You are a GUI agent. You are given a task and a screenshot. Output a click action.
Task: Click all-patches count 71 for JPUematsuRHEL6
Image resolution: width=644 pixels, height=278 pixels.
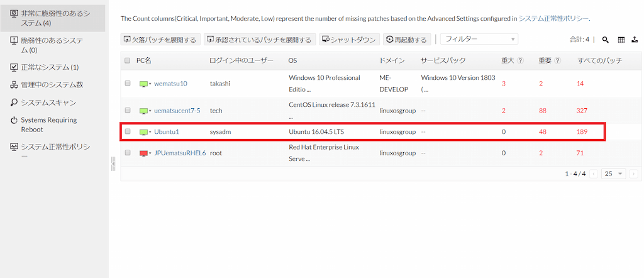click(x=580, y=153)
